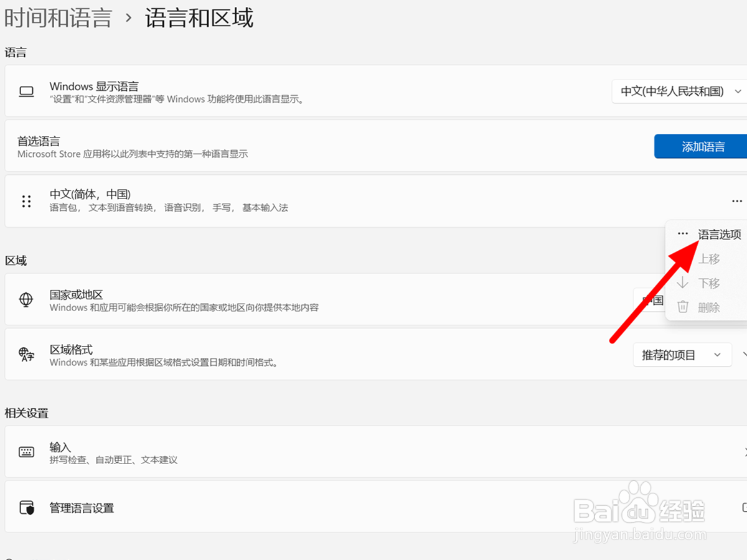Viewport: 747px width, 560px height.
Task: Click the ellipsis icon beside 语言选项
Action: point(682,233)
